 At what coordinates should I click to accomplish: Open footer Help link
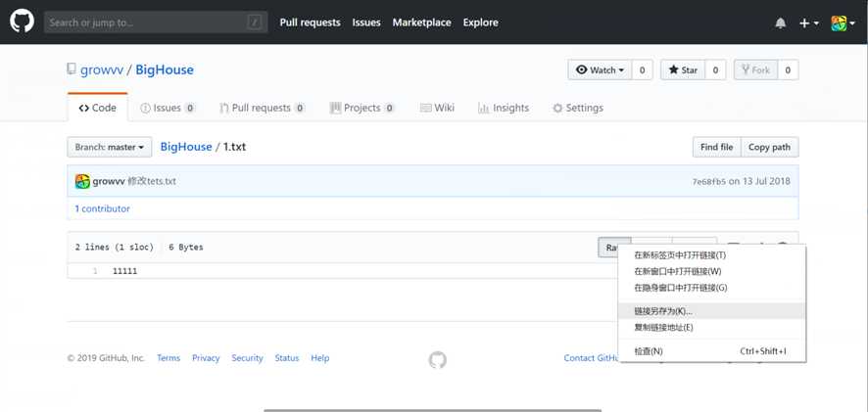[x=320, y=358]
